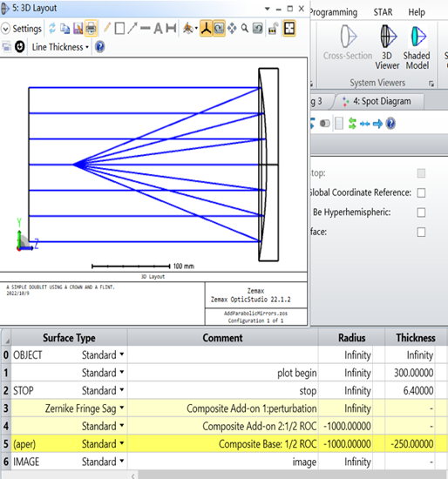Toggle the Global Coordinate Reference checkbox

point(421,192)
